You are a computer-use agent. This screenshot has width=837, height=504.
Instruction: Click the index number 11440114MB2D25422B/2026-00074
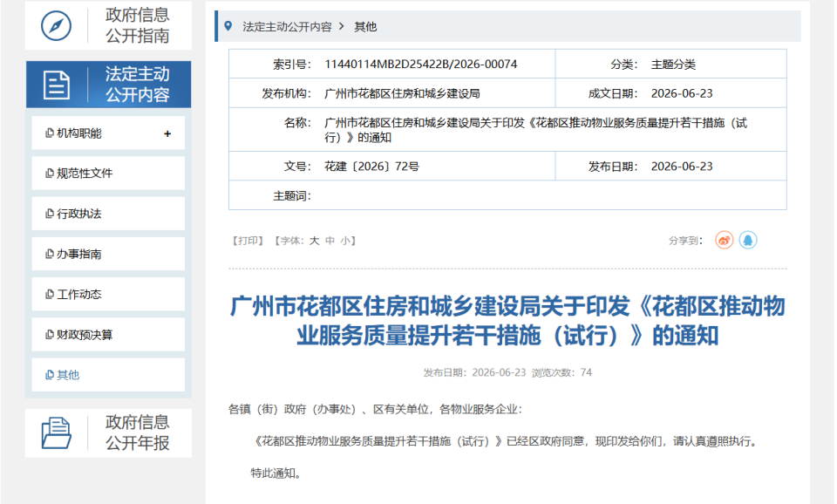click(x=420, y=64)
